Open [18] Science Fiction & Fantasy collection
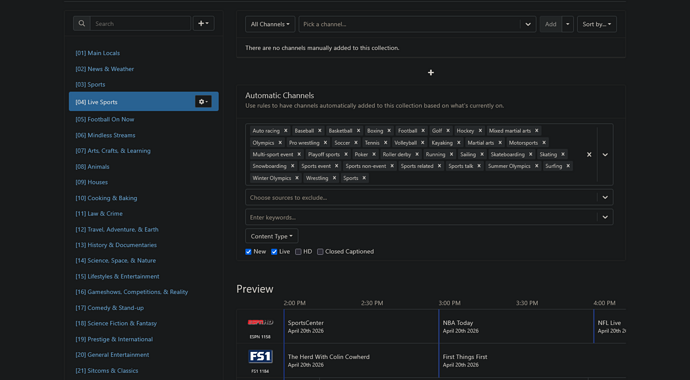Viewport: 690px width, 380px height. (116, 323)
